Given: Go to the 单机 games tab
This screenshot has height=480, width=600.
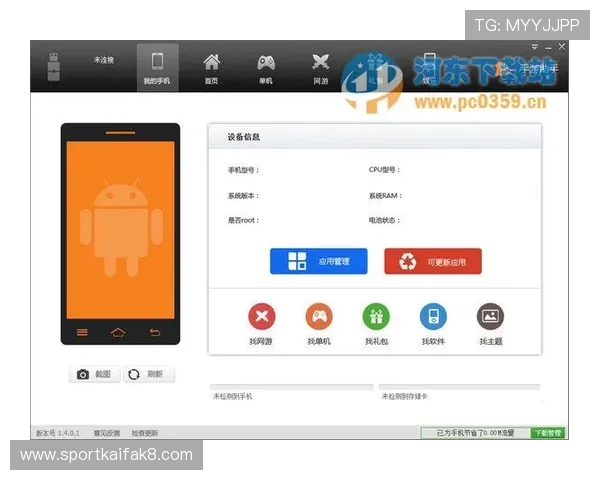Looking at the screenshot, I should (x=266, y=69).
